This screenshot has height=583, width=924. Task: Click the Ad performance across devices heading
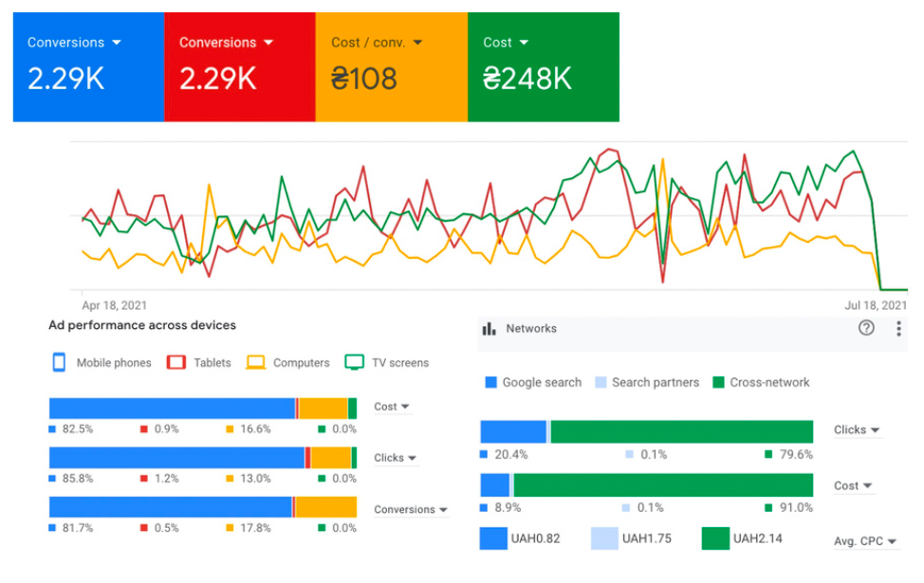point(142,325)
